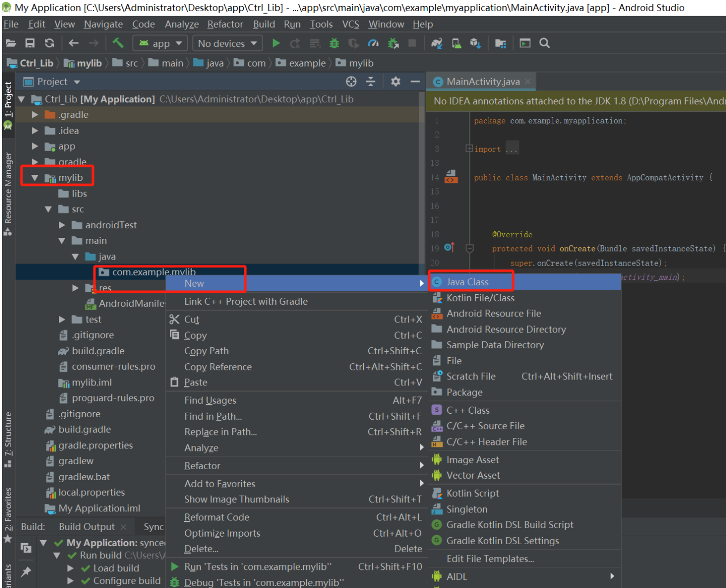This screenshot has height=588, width=726.
Task: Choose Image Asset in New submenu
Action: [524, 460]
